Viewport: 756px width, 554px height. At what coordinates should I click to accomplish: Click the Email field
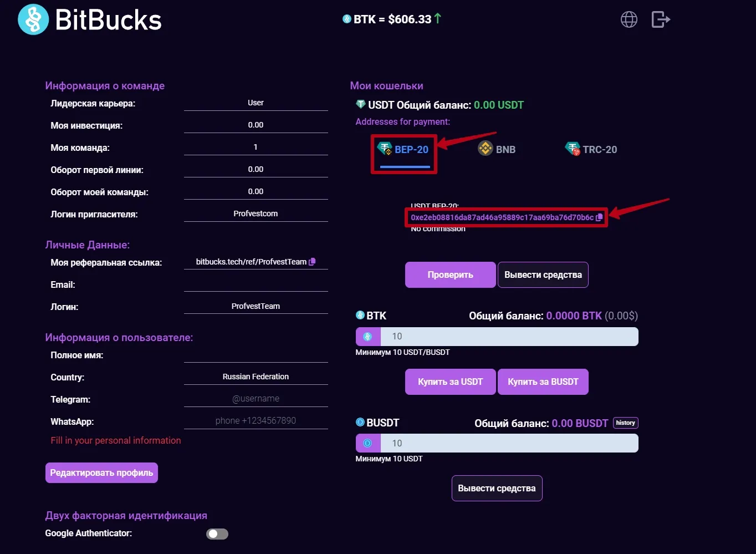click(x=256, y=284)
